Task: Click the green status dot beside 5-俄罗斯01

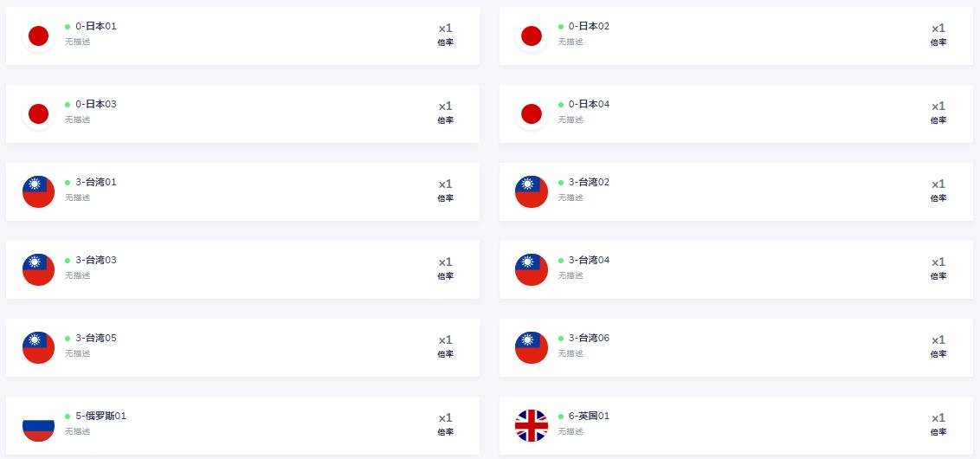Action: 68,417
